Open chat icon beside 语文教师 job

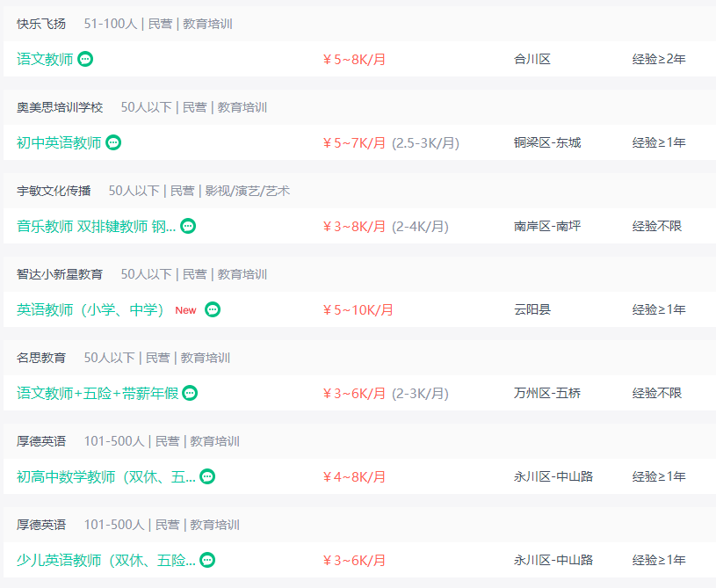point(85,59)
